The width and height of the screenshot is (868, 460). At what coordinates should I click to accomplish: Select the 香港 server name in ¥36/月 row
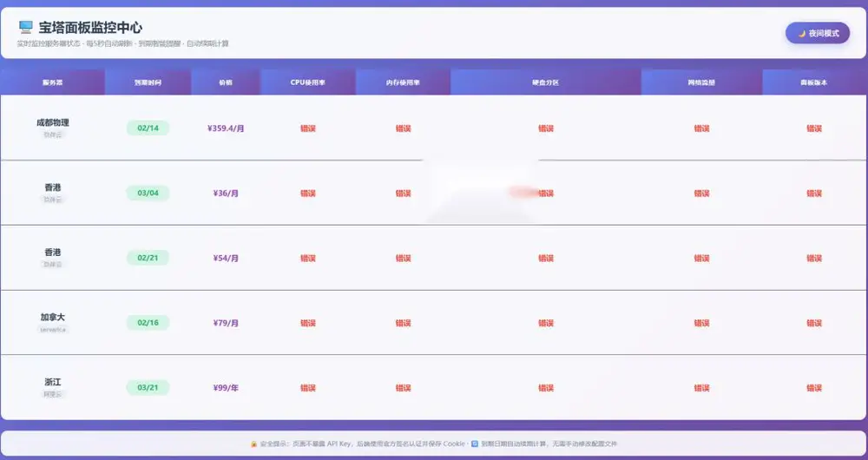tap(53, 187)
